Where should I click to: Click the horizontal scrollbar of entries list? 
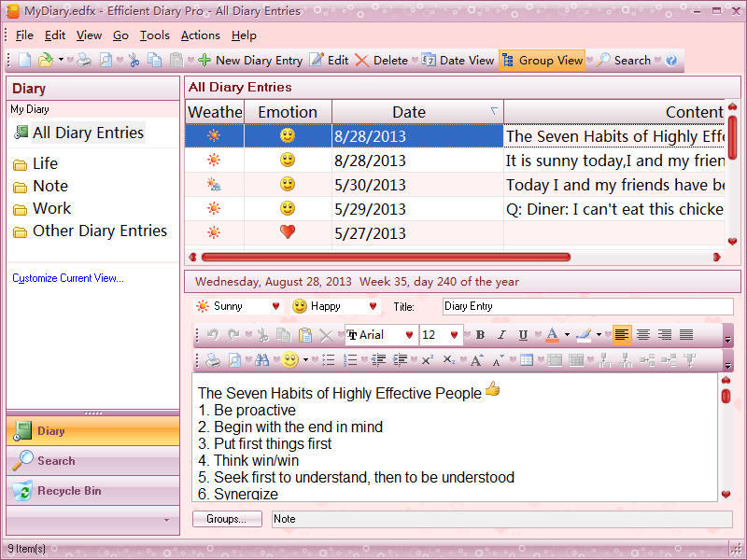[x=386, y=258]
